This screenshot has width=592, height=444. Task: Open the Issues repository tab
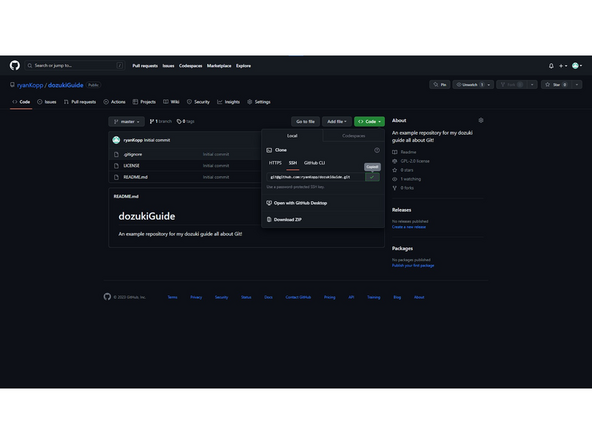tap(47, 102)
